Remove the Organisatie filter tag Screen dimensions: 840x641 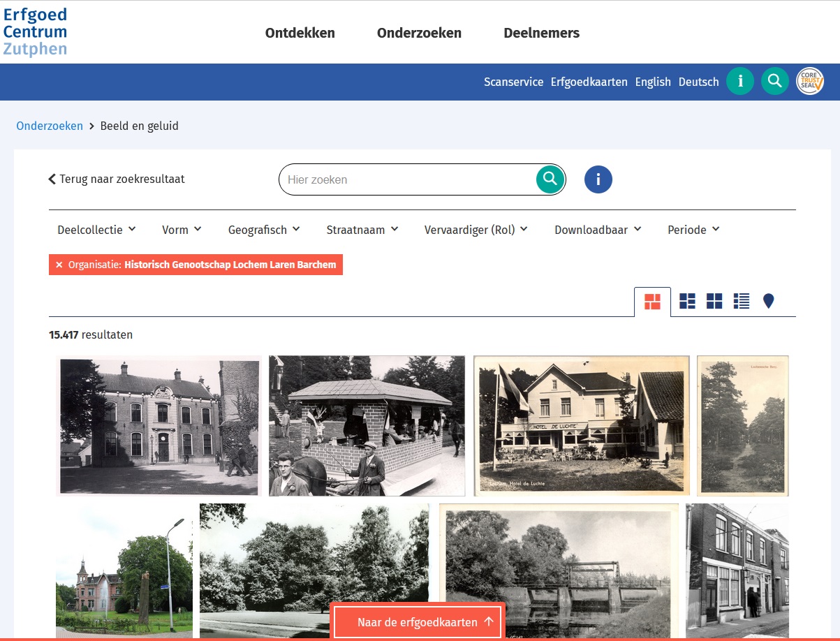[59, 265]
